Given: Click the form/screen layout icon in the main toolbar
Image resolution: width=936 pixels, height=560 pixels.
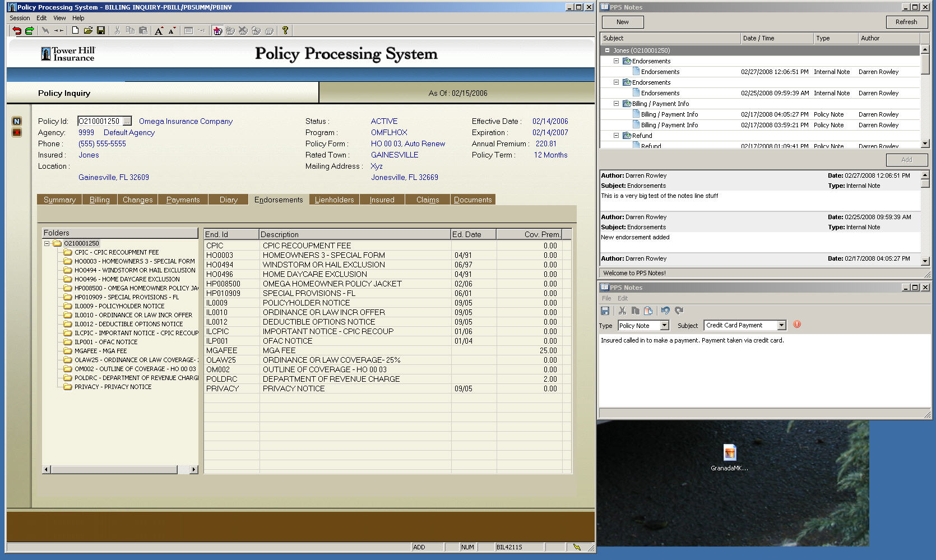Looking at the screenshot, I should pos(189,31).
